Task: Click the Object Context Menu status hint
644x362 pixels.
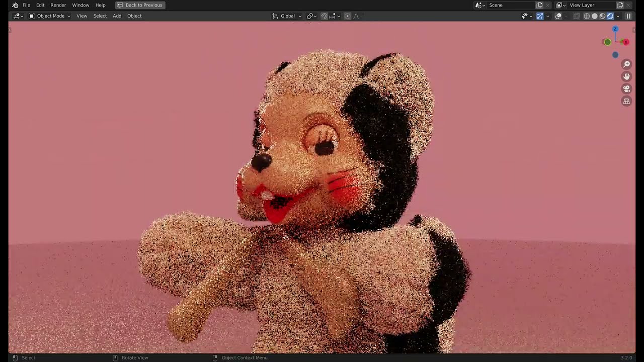Action: [240, 357]
